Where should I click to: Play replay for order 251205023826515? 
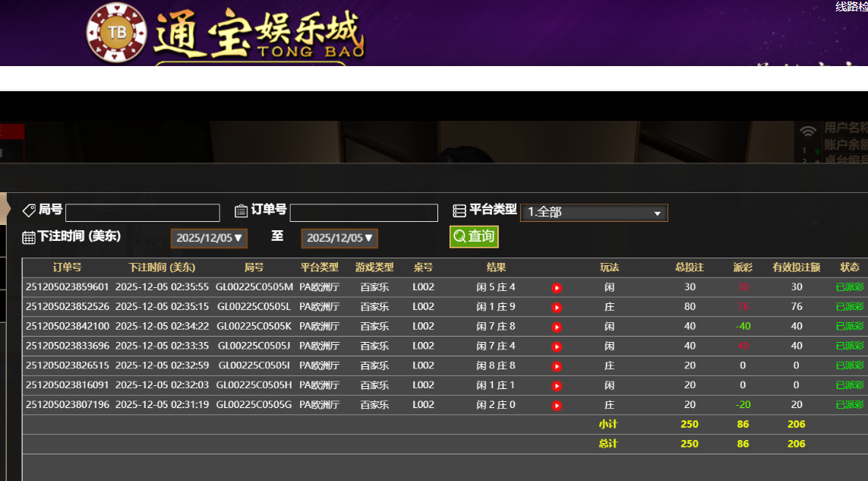pyautogui.click(x=557, y=366)
